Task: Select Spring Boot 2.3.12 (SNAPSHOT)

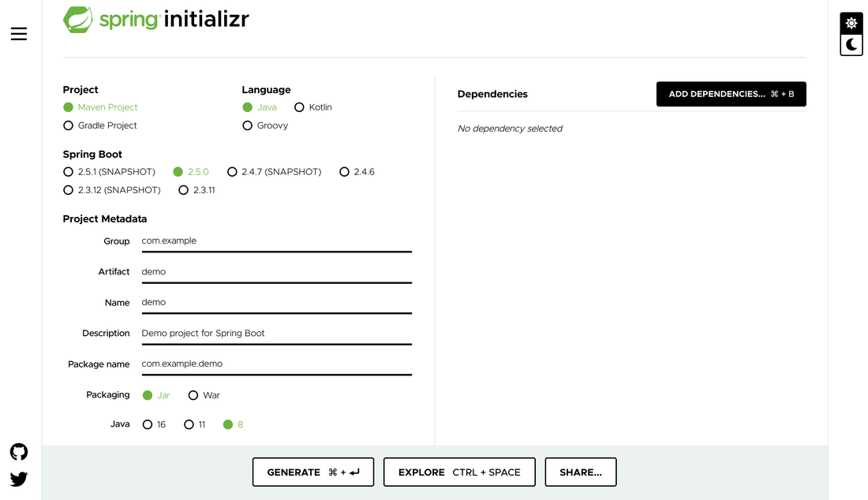Action: tap(112, 190)
